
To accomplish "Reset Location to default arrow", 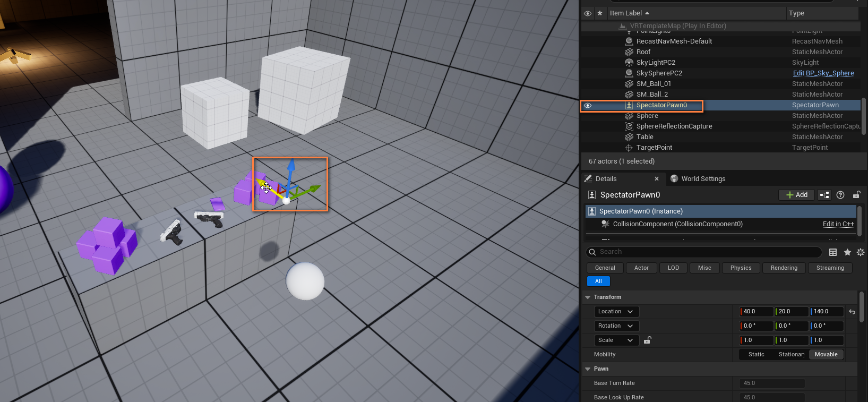I will pos(852,312).
